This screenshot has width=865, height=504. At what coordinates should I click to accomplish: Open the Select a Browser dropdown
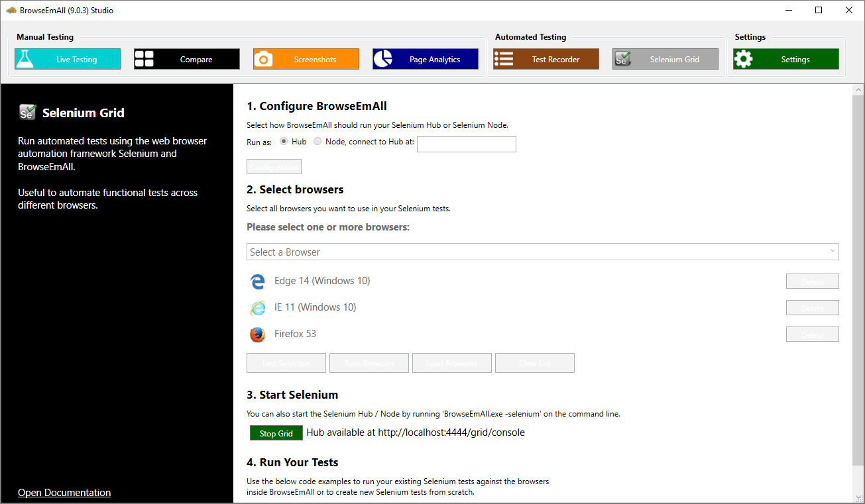[x=542, y=252]
